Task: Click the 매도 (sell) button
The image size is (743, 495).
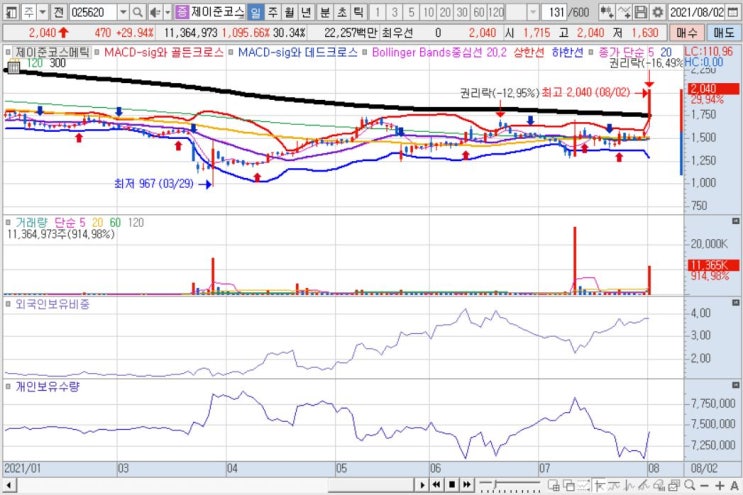Action: click(x=724, y=33)
